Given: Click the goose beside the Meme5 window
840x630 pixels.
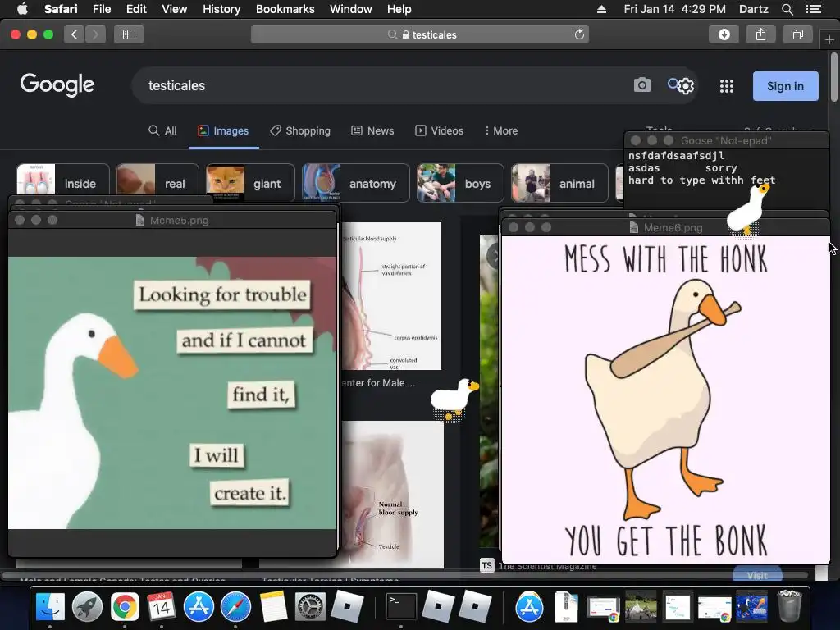Looking at the screenshot, I should (454, 399).
